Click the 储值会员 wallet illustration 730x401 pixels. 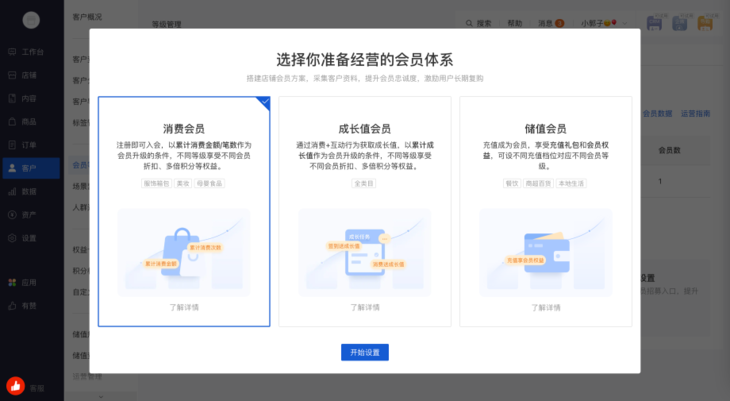click(x=546, y=253)
